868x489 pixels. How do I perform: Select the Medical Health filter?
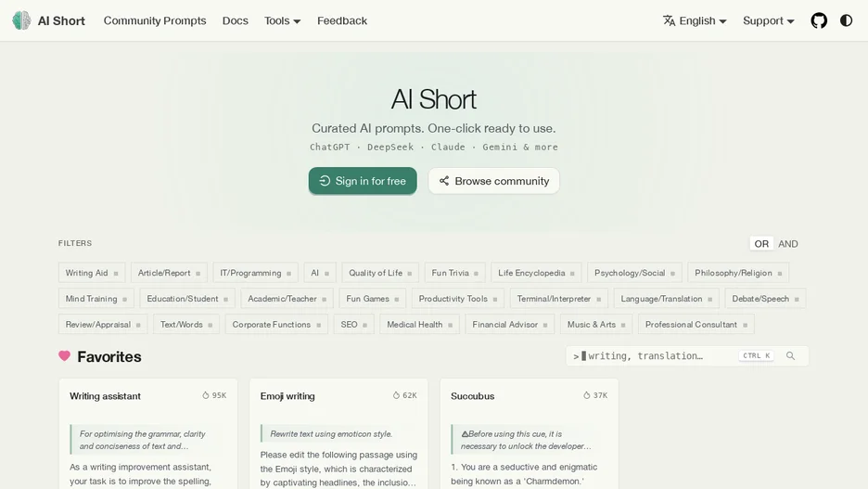point(419,324)
